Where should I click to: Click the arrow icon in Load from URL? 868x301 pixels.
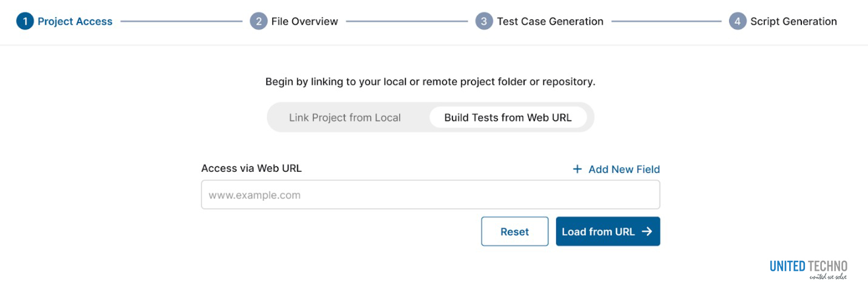(647, 232)
